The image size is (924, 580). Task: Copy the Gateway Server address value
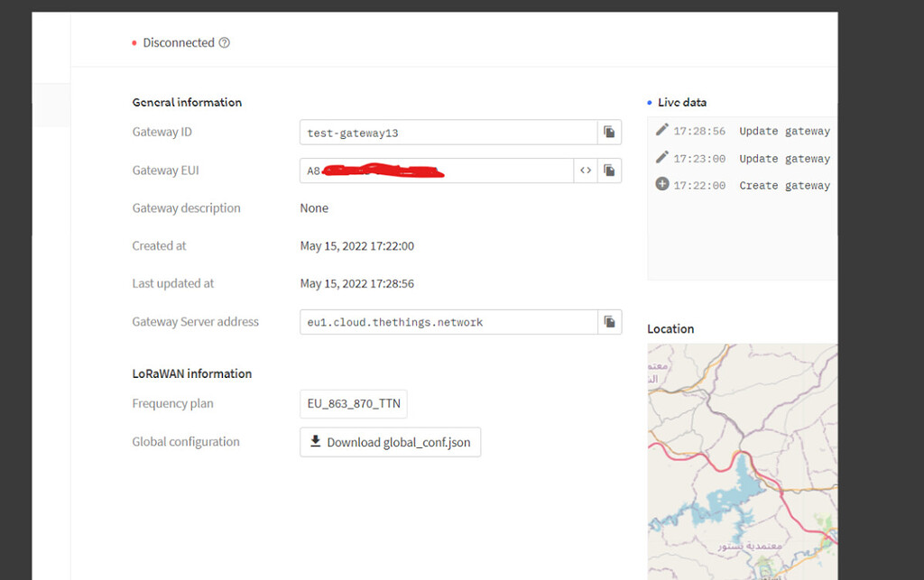(609, 321)
